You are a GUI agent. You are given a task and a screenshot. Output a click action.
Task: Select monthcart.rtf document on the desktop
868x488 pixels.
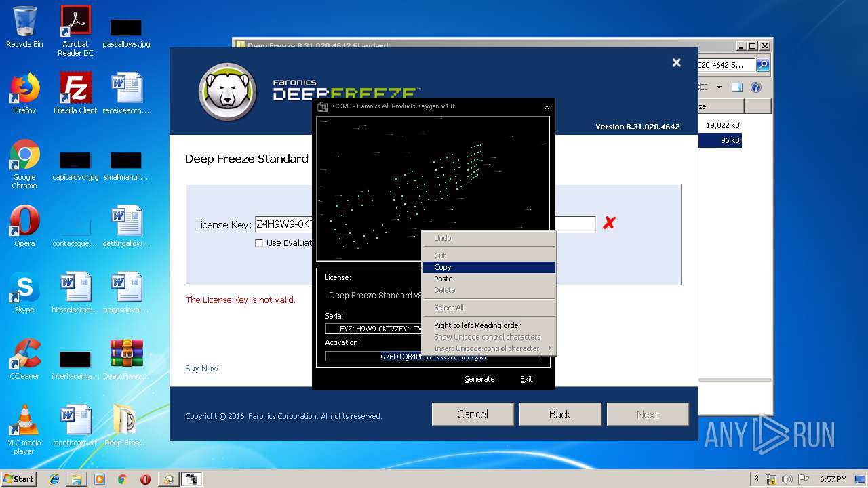75,426
